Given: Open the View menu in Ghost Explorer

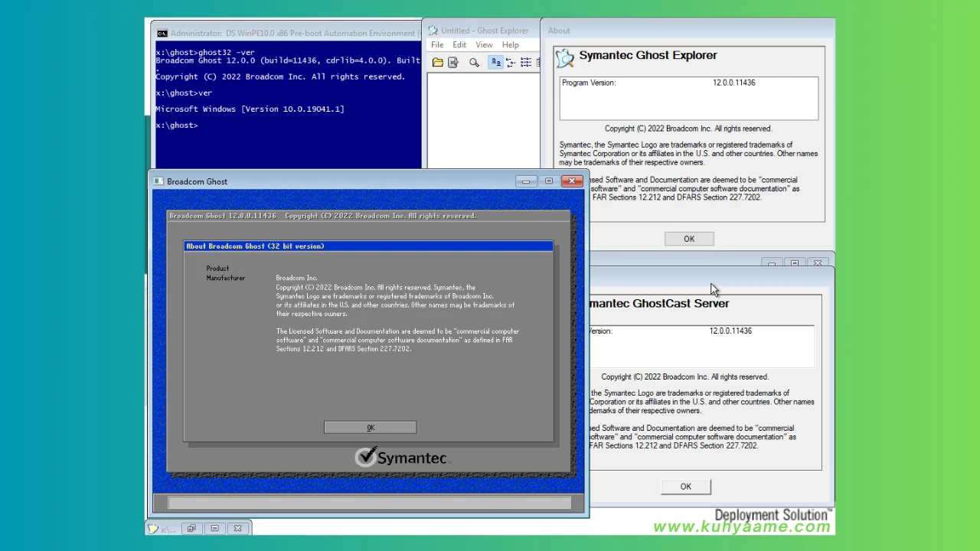Looking at the screenshot, I should click(x=484, y=45).
